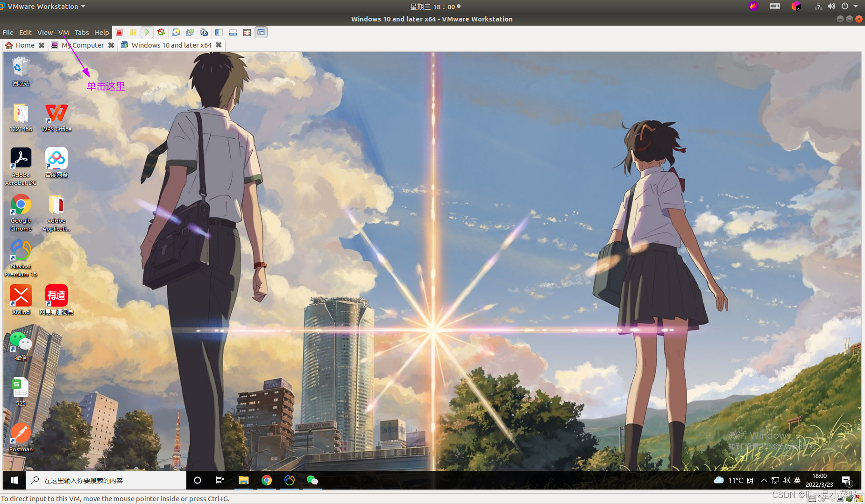Click the flame-shaped tray icon in Ubuntu panel
Image resolution: width=865 pixels, height=504 pixels.
[753, 6]
